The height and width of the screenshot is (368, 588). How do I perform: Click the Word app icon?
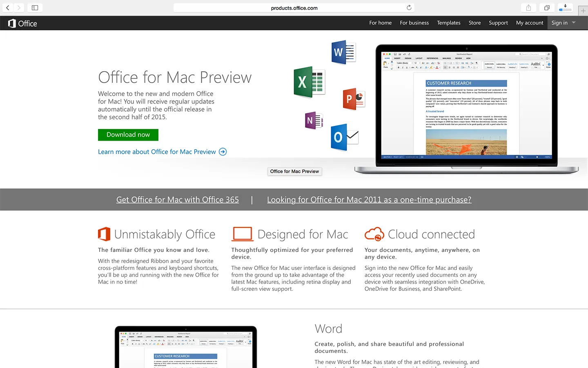(x=343, y=52)
